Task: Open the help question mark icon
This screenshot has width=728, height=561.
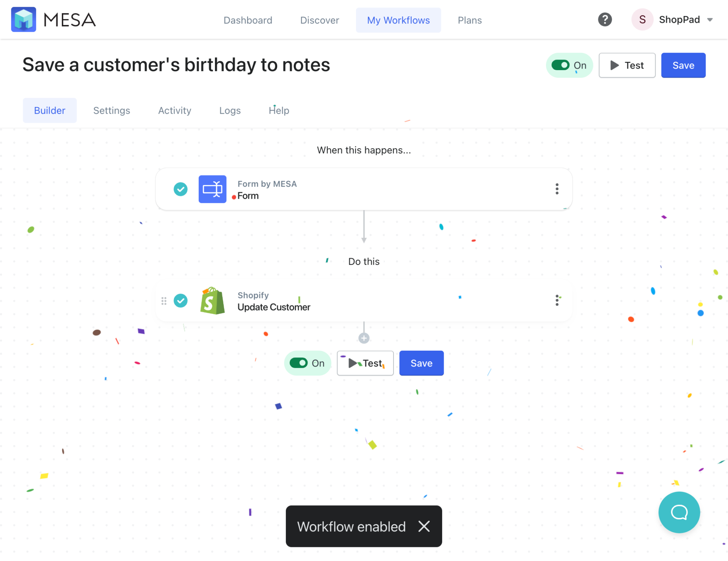Action: click(x=605, y=19)
